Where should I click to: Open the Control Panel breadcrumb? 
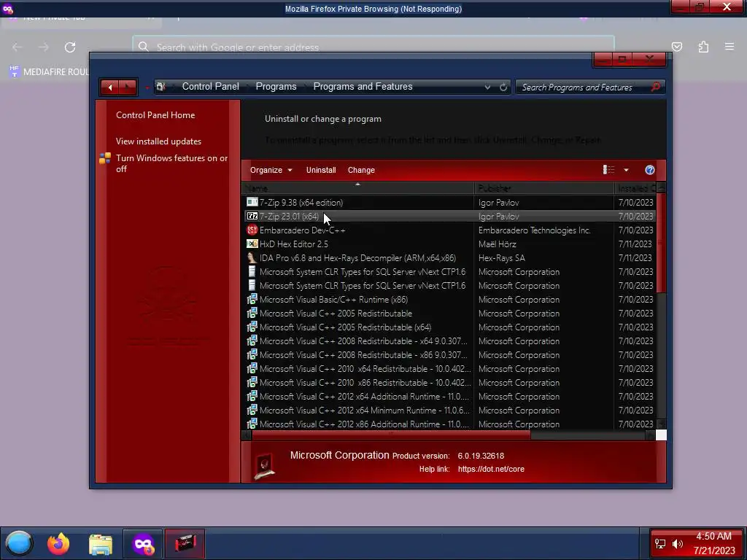211,87
